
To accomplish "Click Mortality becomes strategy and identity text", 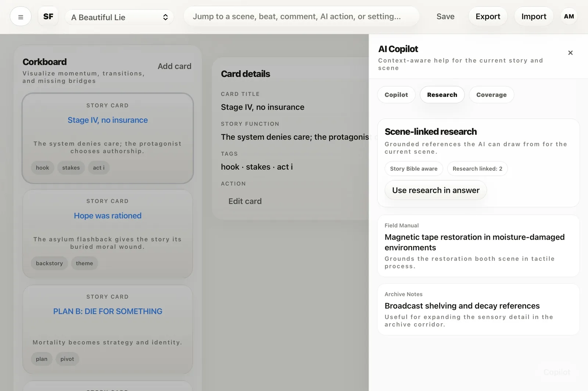I will pos(108,342).
